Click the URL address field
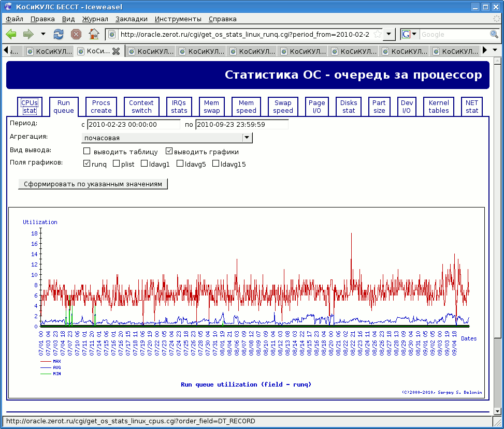 pos(245,34)
